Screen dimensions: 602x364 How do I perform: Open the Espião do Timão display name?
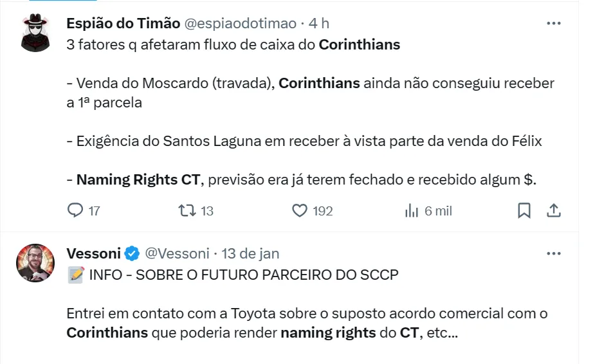[x=123, y=23]
